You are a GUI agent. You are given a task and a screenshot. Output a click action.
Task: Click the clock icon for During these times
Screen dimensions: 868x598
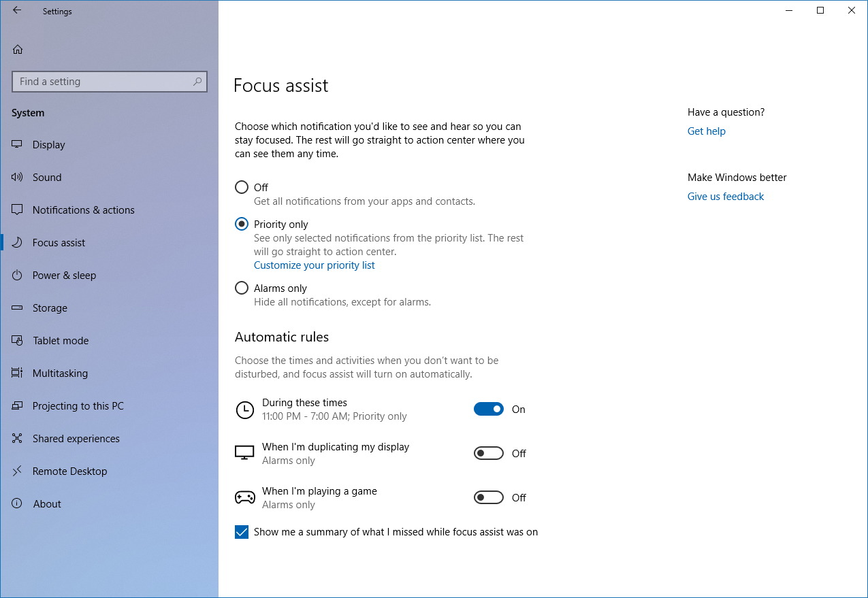pos(244,410)
